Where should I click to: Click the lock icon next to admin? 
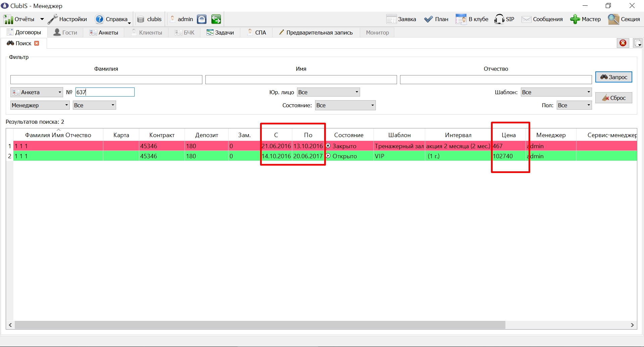point(202,19)
